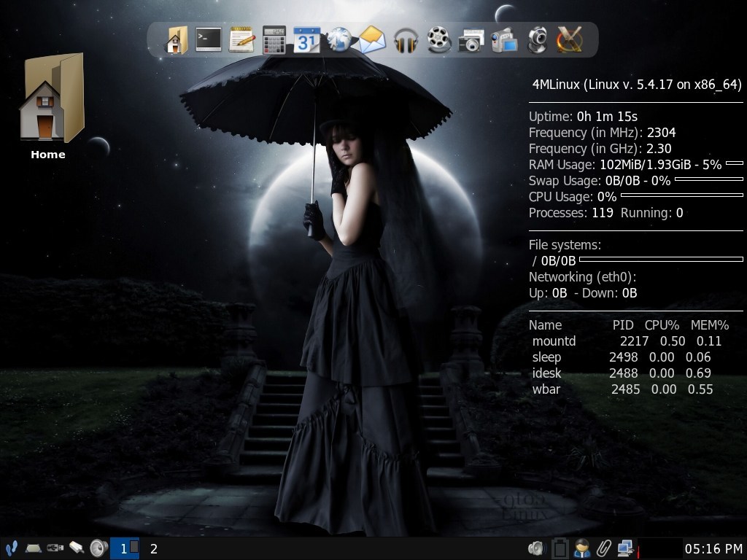This screenshot has width=747, height=560.
Task: Click the 05:16 PM clock
Action: pyautogui.click(x=713, y=548)
